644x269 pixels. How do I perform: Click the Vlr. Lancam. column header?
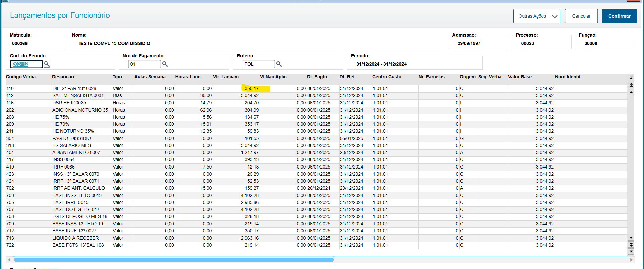tap(226, 77)
